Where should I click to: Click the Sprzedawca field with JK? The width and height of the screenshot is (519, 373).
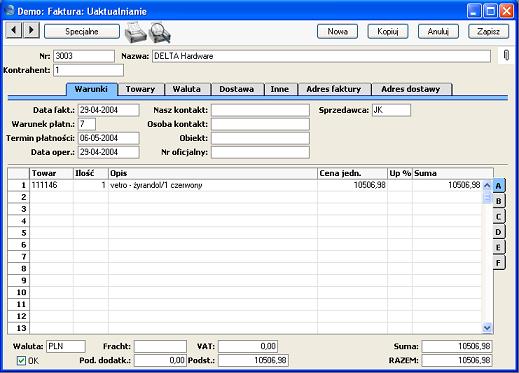391,110
